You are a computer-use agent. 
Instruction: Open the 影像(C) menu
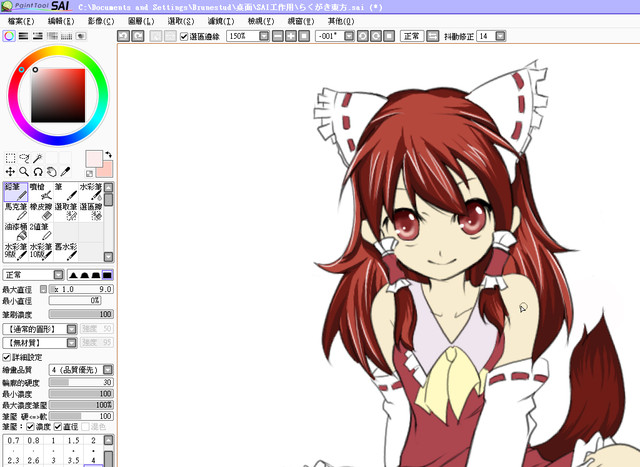pos(101,21)
